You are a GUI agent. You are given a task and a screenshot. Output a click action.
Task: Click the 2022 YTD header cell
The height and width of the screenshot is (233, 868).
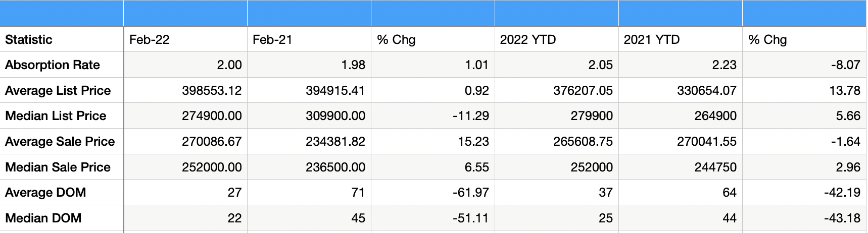click(x=556, y=39)
